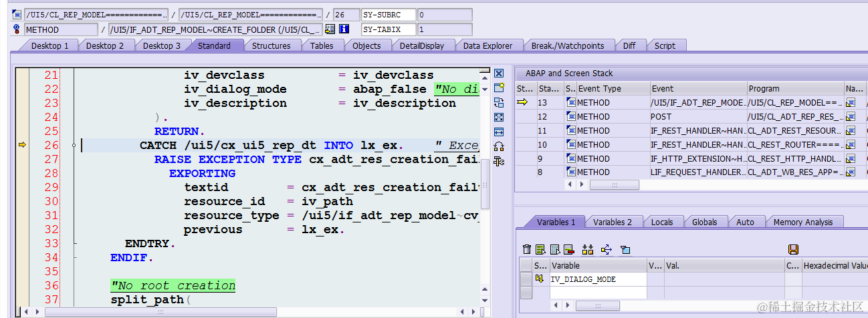Click the SY-SUBRC value field

tap(445, 15)
